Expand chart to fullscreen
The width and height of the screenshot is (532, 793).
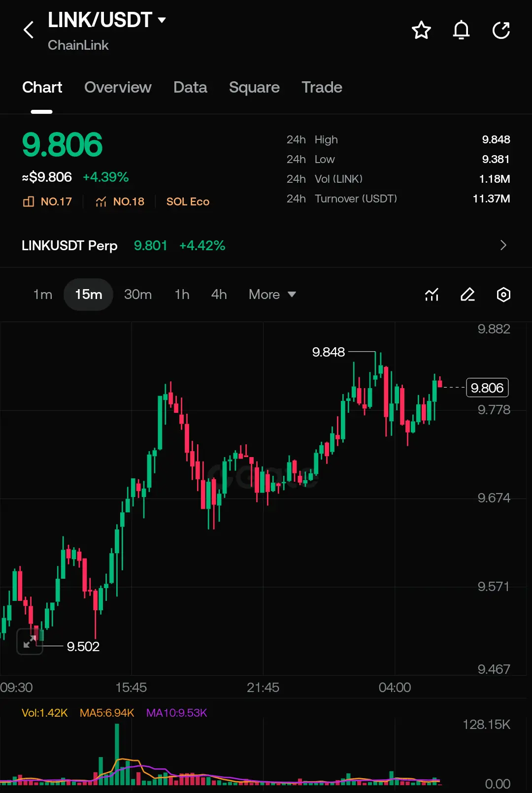pyautogui.click(x=30, y=641)
